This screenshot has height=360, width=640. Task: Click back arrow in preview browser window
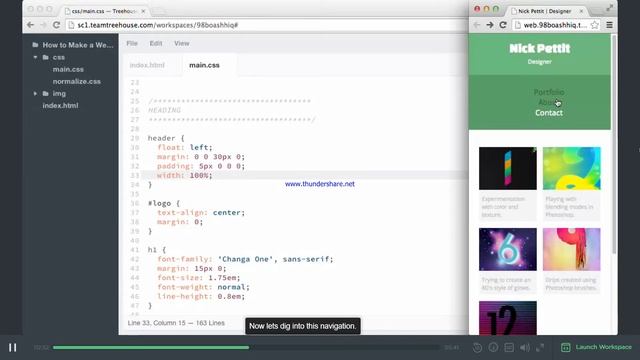click(x=477, y=25)
